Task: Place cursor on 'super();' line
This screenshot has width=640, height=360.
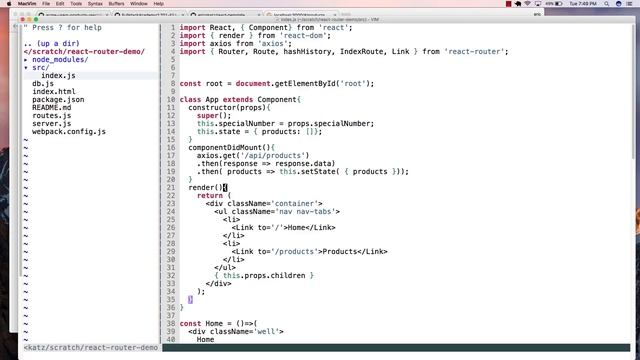Action: click(214, 116)
